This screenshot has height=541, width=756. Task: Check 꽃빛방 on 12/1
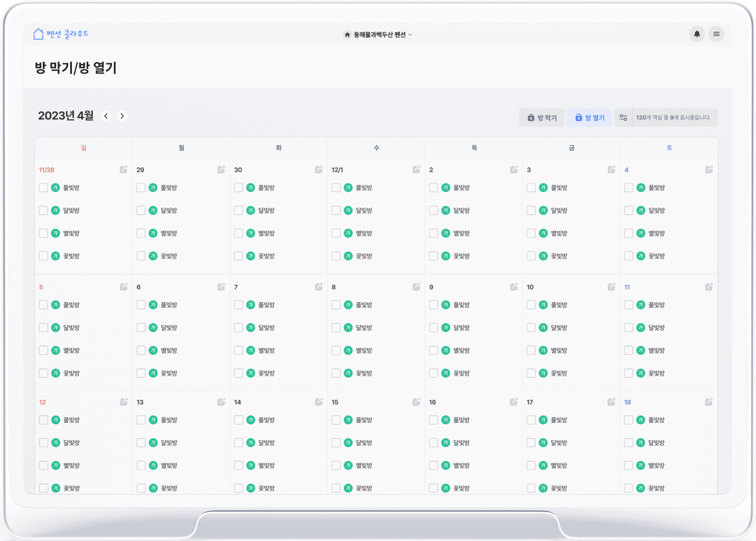tap(336, 256)
